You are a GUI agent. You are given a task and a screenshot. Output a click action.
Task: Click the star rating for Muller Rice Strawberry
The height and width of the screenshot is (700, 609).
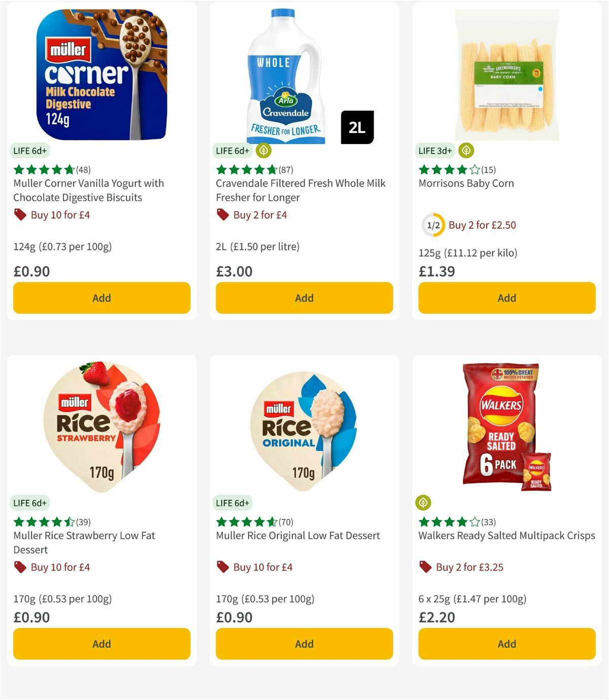tap(42, 521)
